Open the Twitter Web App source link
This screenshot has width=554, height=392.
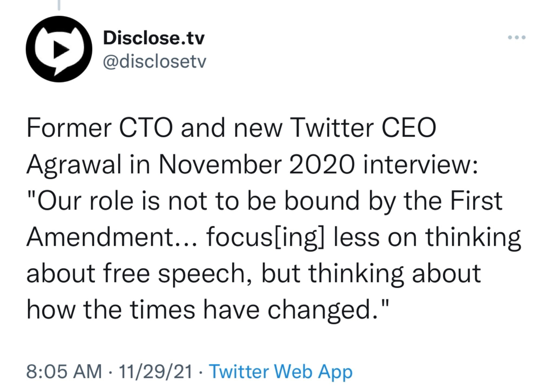point(281,372)
